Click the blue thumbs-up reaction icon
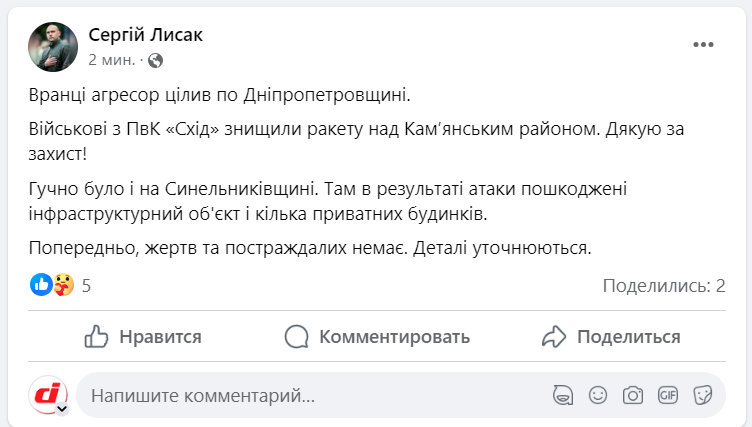This screenshot has height=427, width=752. point(41,285)
